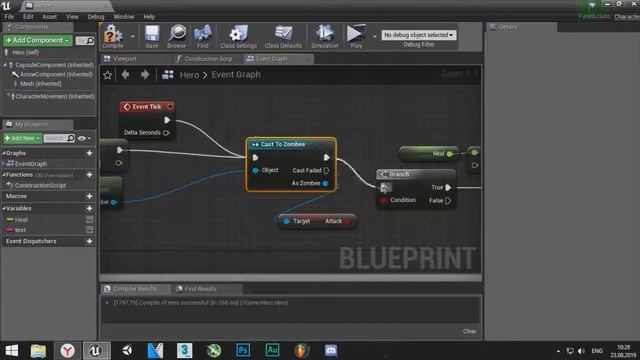Open EventGraph in My Blueprint

pos(31,164)
